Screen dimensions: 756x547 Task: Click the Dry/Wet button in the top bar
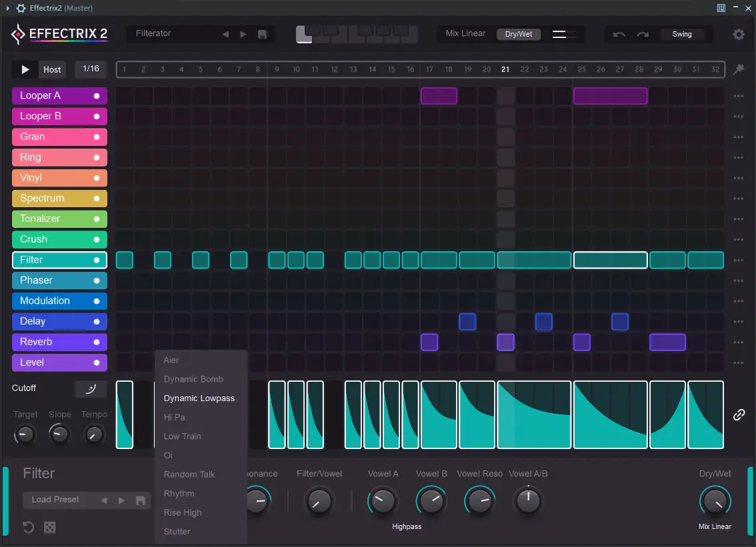click(518, 34)
